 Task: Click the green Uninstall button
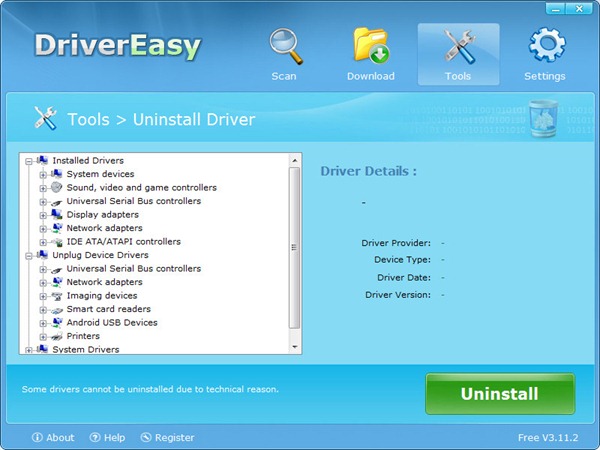(500, 394)
